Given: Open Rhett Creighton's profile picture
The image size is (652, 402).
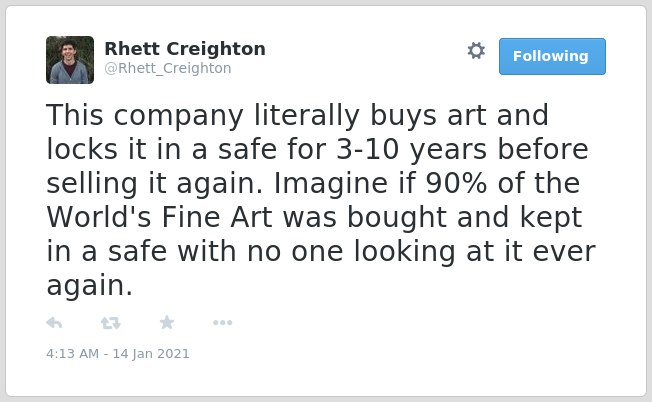Looking at the screenshot, I should pyautogui.click(x=70, y=60).
